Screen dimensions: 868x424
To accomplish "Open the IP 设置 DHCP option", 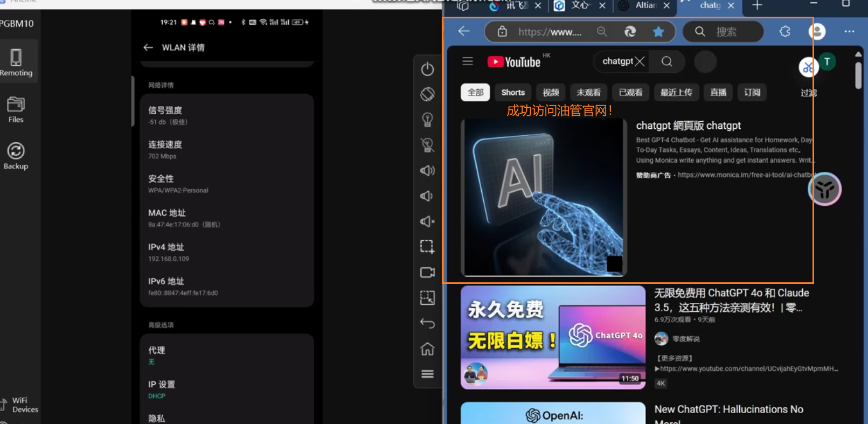I will click(227, 390).
